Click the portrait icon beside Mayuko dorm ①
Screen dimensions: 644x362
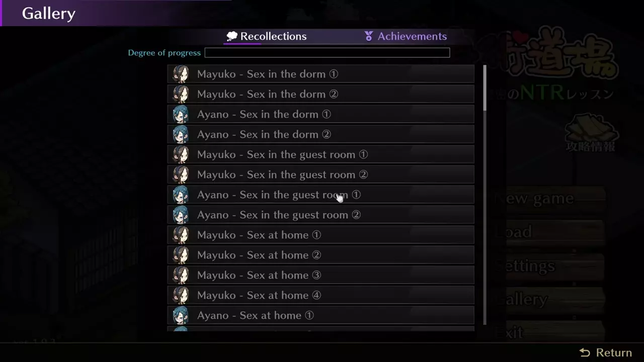(x=181, y=74)
